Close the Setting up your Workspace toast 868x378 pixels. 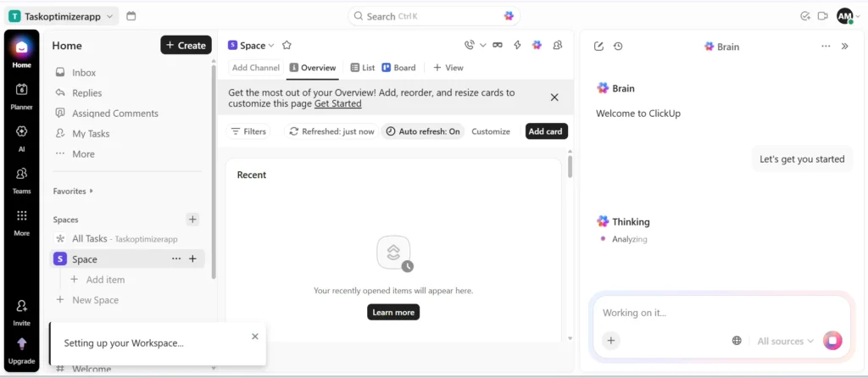click(254, 336)
